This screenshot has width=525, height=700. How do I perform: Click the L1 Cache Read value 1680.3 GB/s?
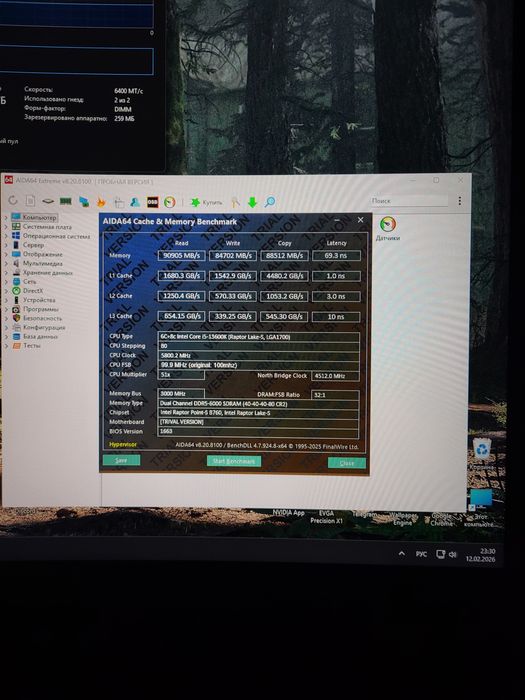[181, 276]
